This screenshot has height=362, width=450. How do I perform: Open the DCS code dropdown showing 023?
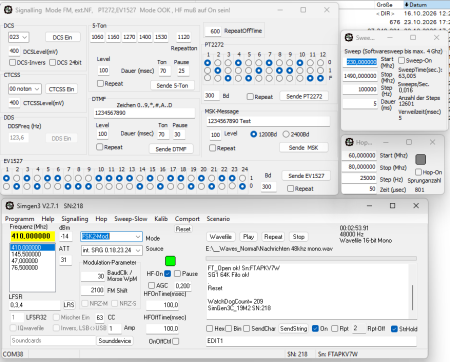coord(19,37)
